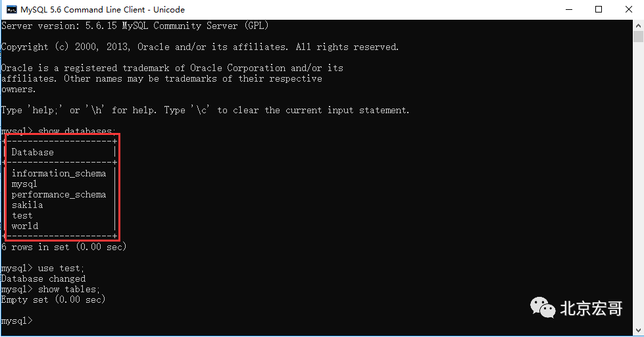Screen dimensions: 644x337
Task: Click the vertical scrollbar thumb
Action: 638,36
